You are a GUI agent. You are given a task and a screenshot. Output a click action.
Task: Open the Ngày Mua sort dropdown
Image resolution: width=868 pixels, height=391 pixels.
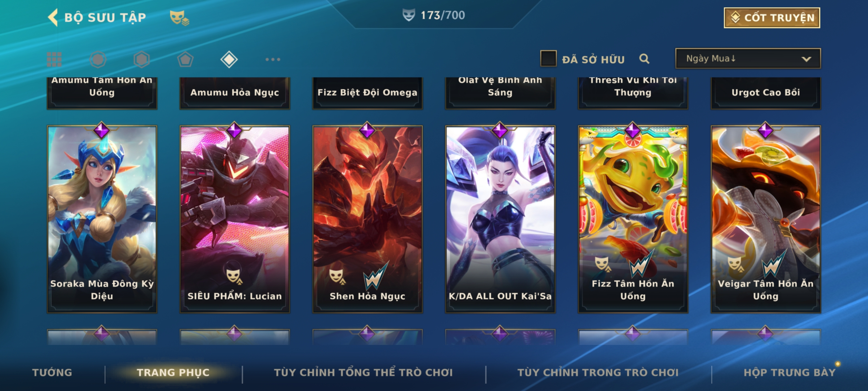point(748,58)
